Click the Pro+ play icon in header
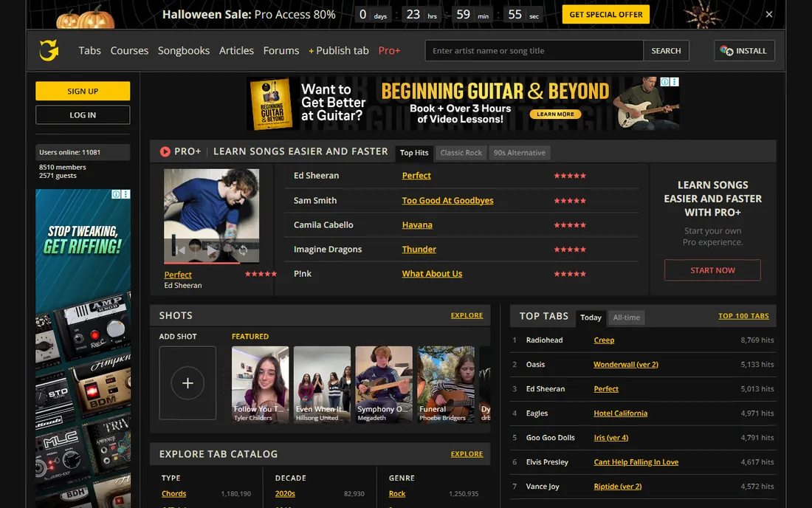Screen dimensions: 812x508 coord(165,151)
